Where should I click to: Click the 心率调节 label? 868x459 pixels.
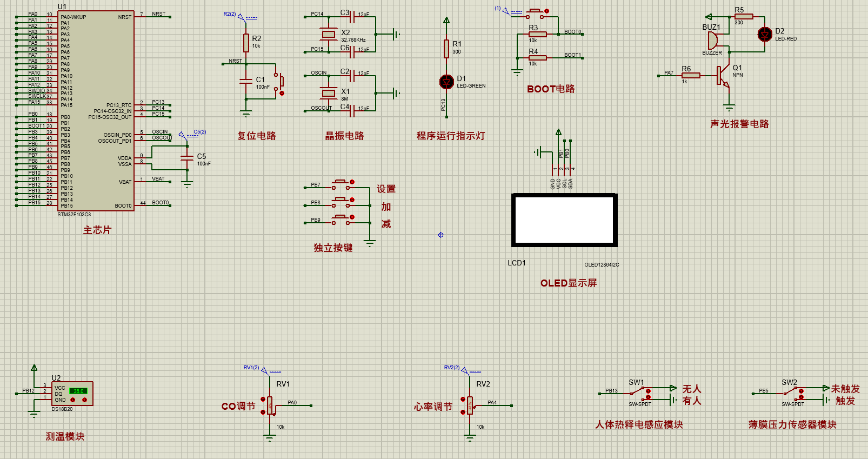433,407
